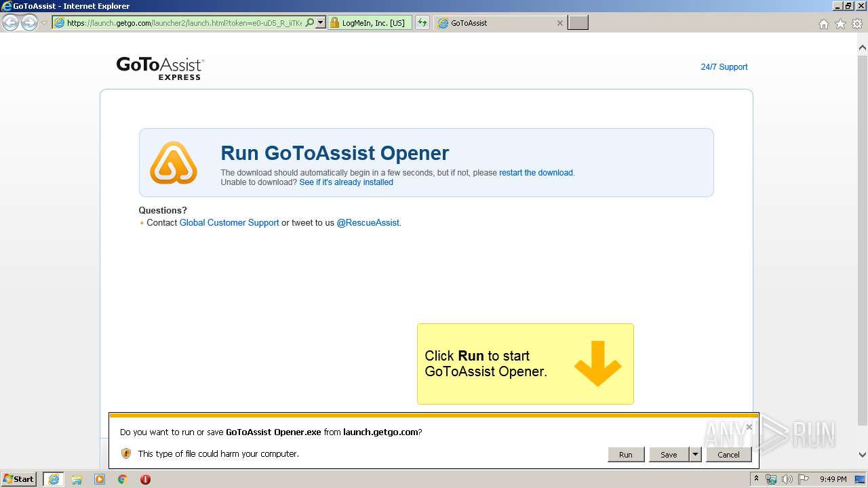
Task: Expand the address bar dropdown arrow
Action: 321,22
